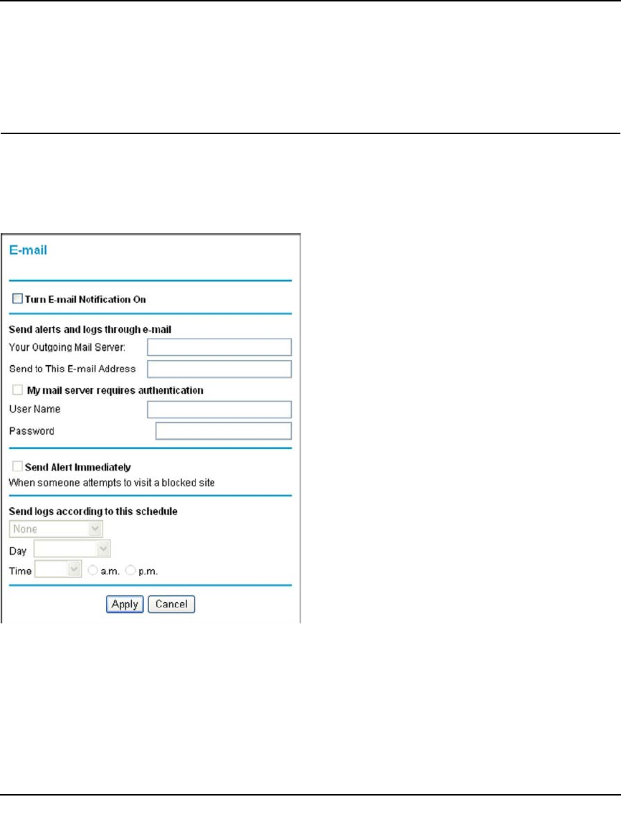Click the 'Password' label
The height and width of the screenshot is (840, 621).
click(32, 431)
